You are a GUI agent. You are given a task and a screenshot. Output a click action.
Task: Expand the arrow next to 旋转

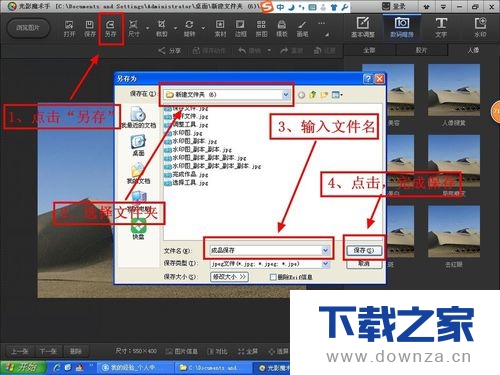coord(203,28)
